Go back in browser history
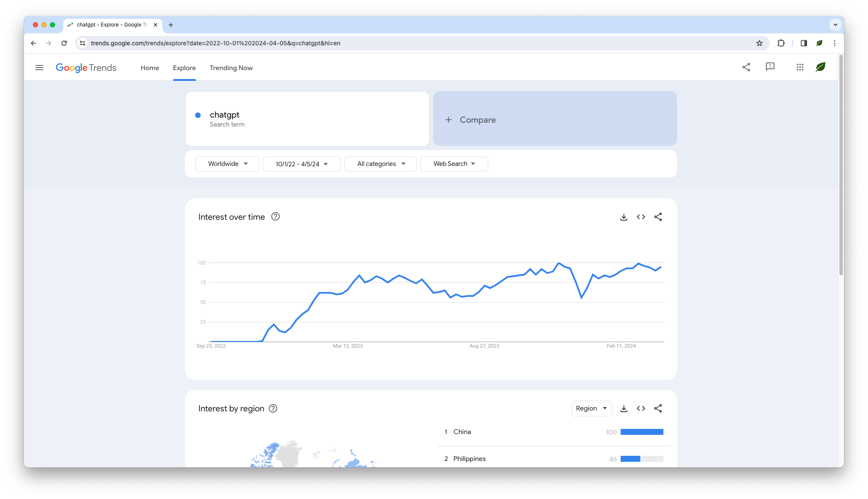The width and height of the screenshot is (868, 499). point(33,43)
